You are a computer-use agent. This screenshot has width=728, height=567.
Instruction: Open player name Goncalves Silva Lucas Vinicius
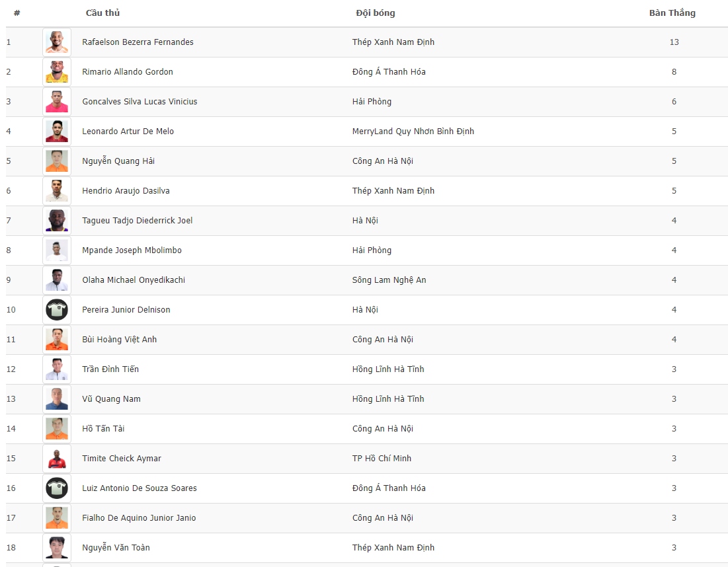coord(140,102)
